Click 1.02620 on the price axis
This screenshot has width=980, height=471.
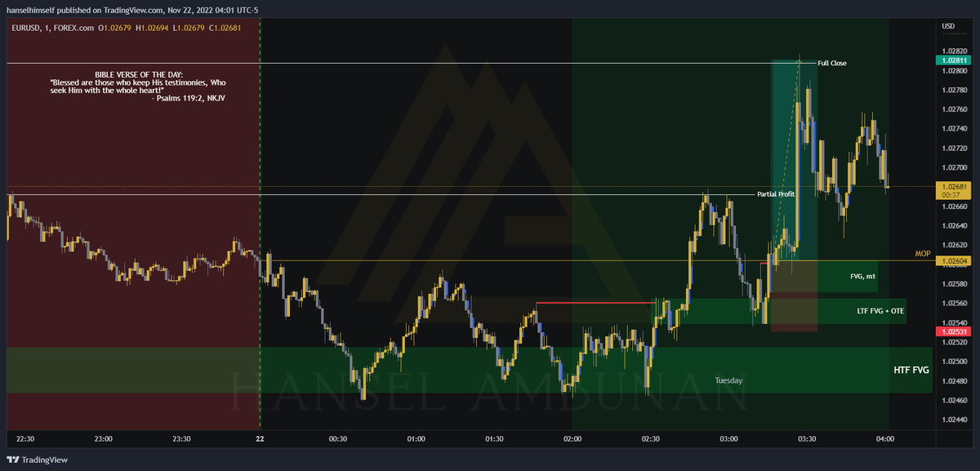(x=953, y=245)
